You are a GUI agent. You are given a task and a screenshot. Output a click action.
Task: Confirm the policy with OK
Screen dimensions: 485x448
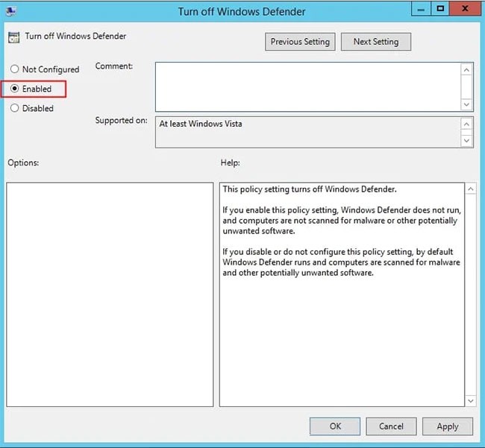click(335, 426)
